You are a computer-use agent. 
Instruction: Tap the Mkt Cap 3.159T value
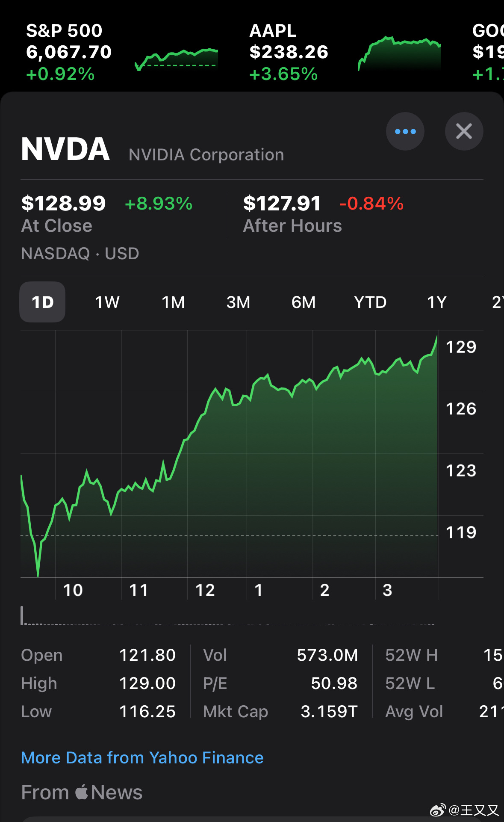tap(329, 711)
